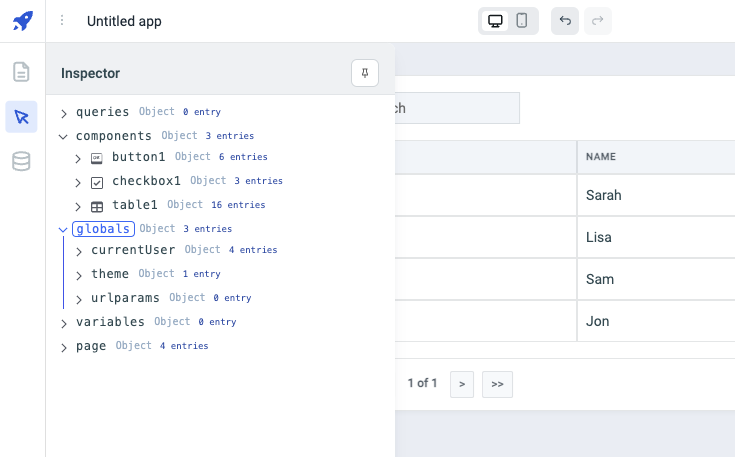The image size is (735, 457).
Task: Pin the Inspector panel
Action: click(365, 73)
